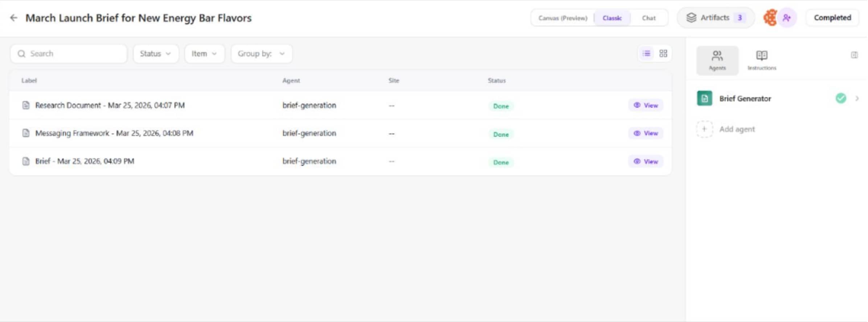Click the Messaging Framework file icon

26,133
